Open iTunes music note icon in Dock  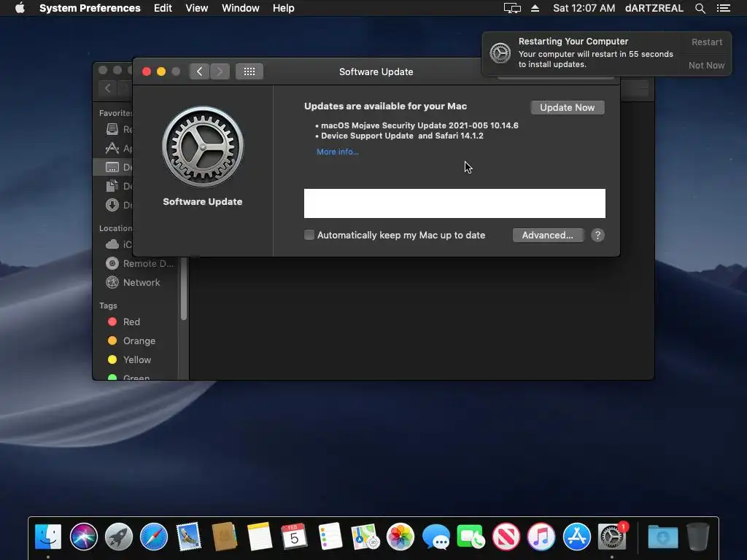tap(541, 537)
